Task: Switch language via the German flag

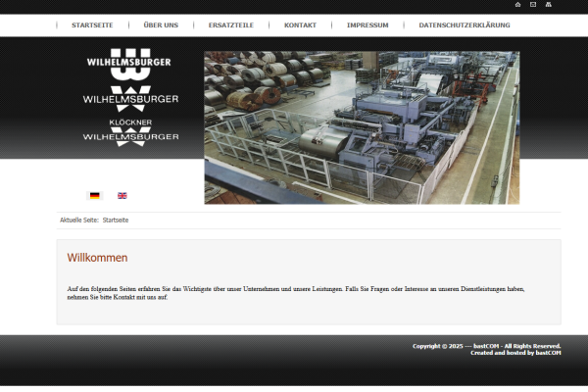Action: (94, 195)
